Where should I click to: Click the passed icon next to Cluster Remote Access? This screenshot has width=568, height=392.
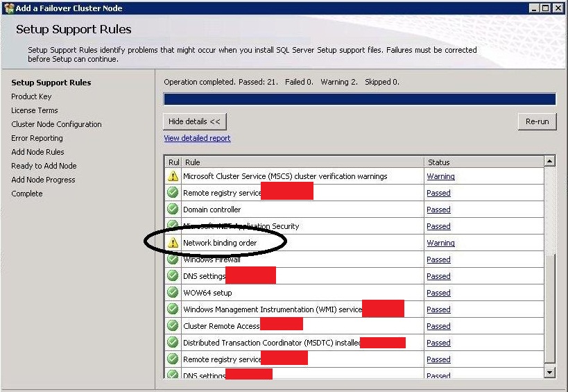(x=173, y=325)
